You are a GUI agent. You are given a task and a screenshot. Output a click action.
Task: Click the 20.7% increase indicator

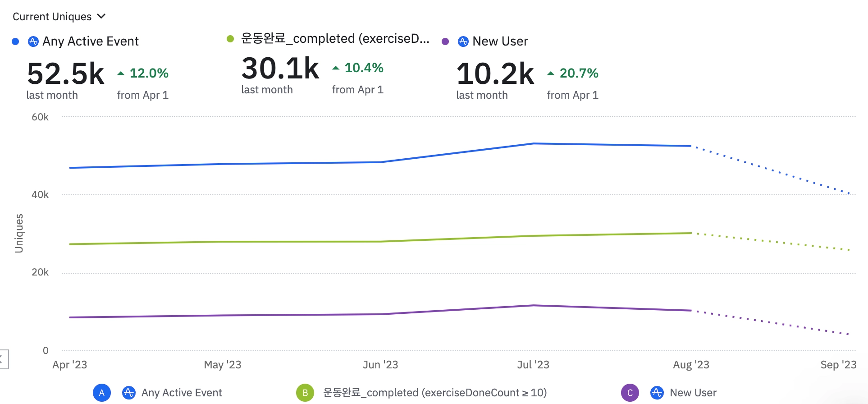tap(573, 73)
